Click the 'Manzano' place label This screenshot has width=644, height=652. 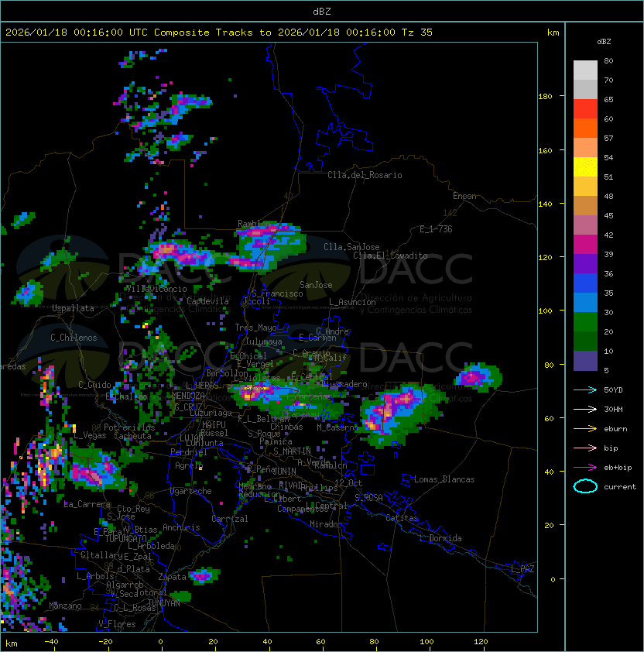65,606
